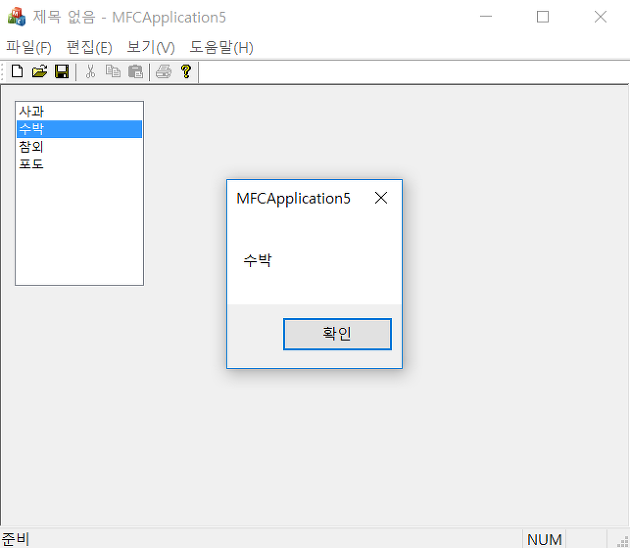Click the New document toolbar icon

point(17,72)
